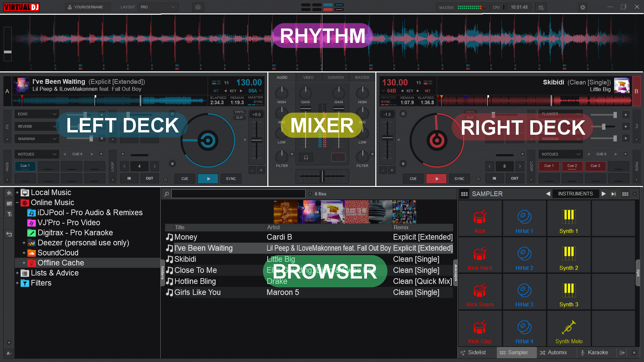
Task: Toggle SYNC on the left deck
Action: 231,179
